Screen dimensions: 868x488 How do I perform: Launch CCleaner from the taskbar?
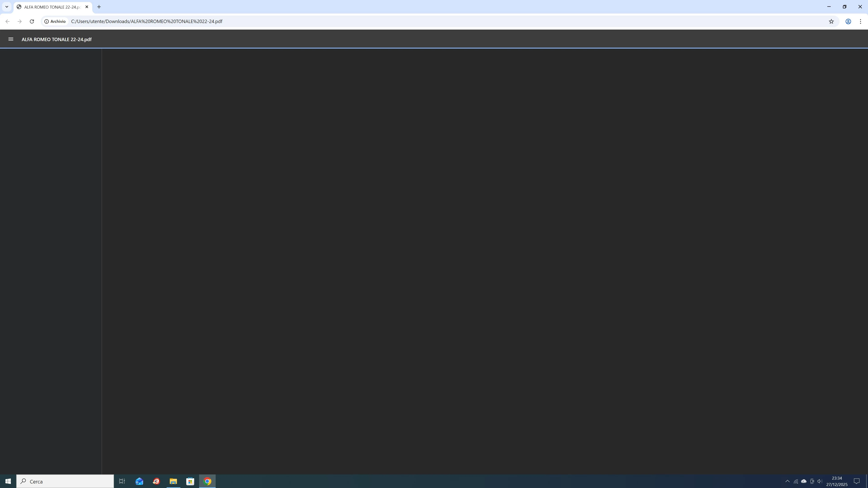coord(156,481)
